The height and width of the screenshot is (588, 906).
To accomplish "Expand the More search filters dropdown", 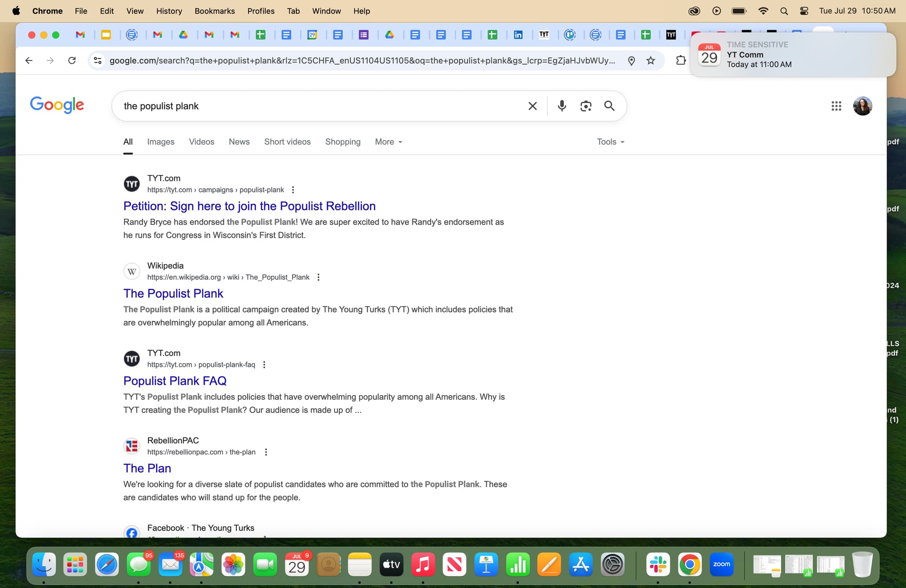I will [x=388, y=142].
